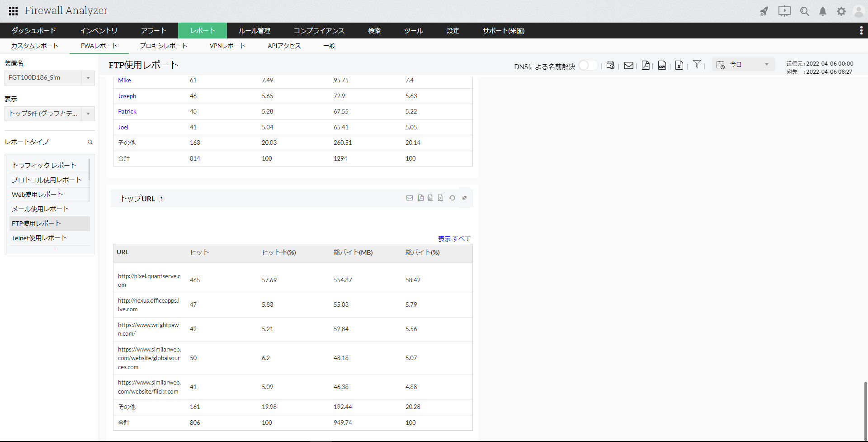Open the 検索 tab
The height and width of the screenshot is (442, 868).
pos(374,31)
